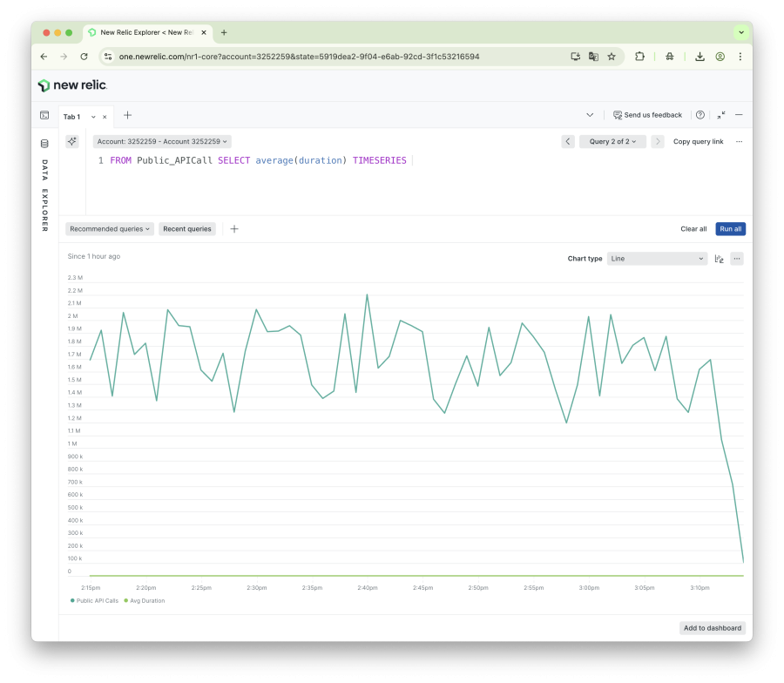
Task: Close the New Relic Explorer browser tab
Action: click(204, 32)
